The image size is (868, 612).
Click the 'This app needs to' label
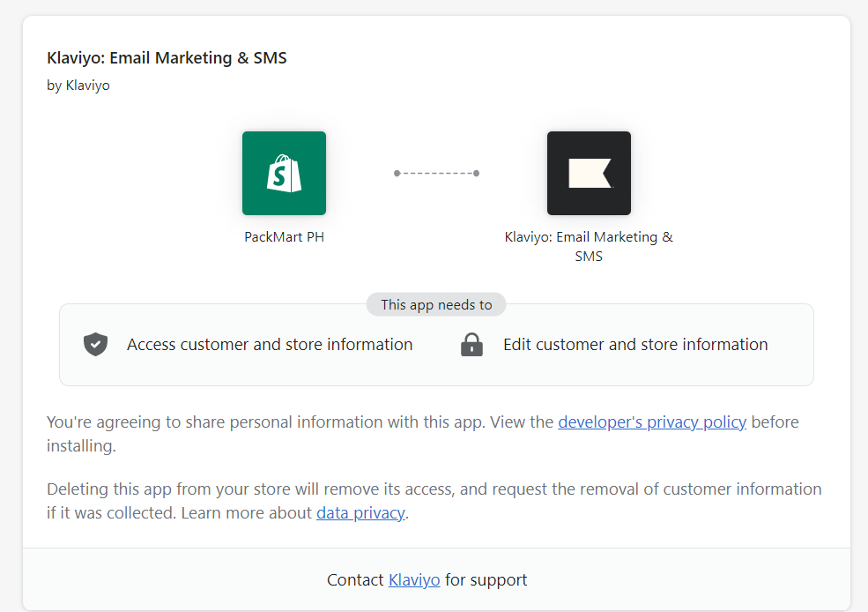pyautogui.click(x=436, y=304)
